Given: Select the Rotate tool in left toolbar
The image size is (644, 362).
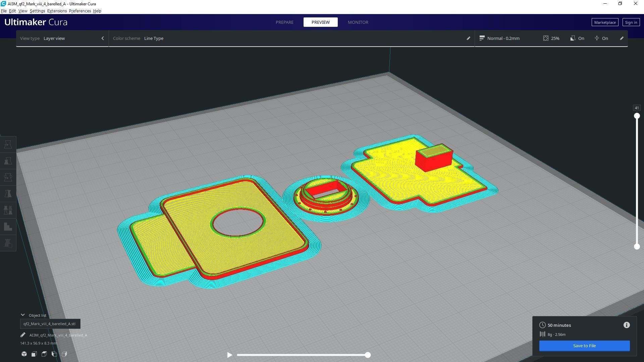Looking at the screenshot, I should point(8,177).
